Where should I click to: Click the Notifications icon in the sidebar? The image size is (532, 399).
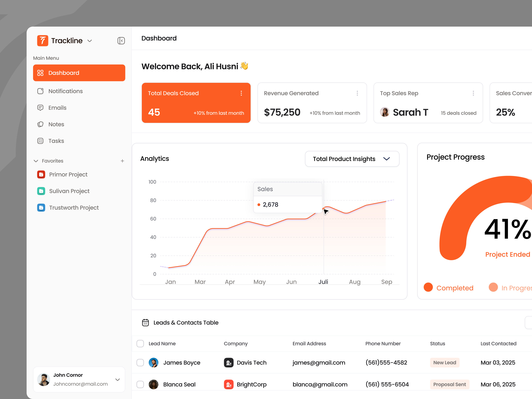40,91
